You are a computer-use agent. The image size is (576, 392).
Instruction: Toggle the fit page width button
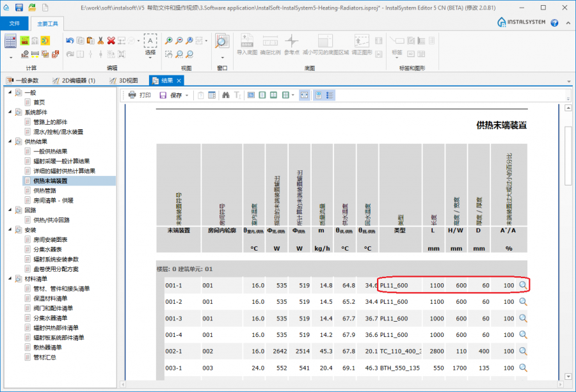304,95
